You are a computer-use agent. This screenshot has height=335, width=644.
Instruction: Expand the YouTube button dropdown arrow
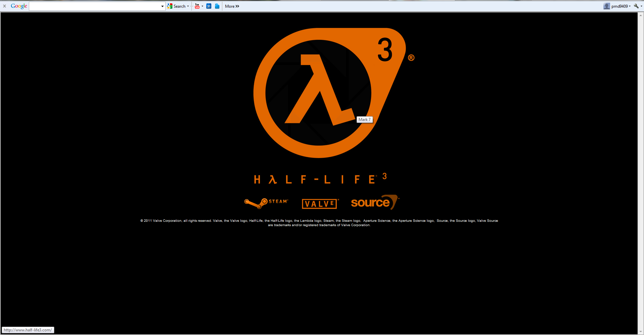(x=202, y=6)
